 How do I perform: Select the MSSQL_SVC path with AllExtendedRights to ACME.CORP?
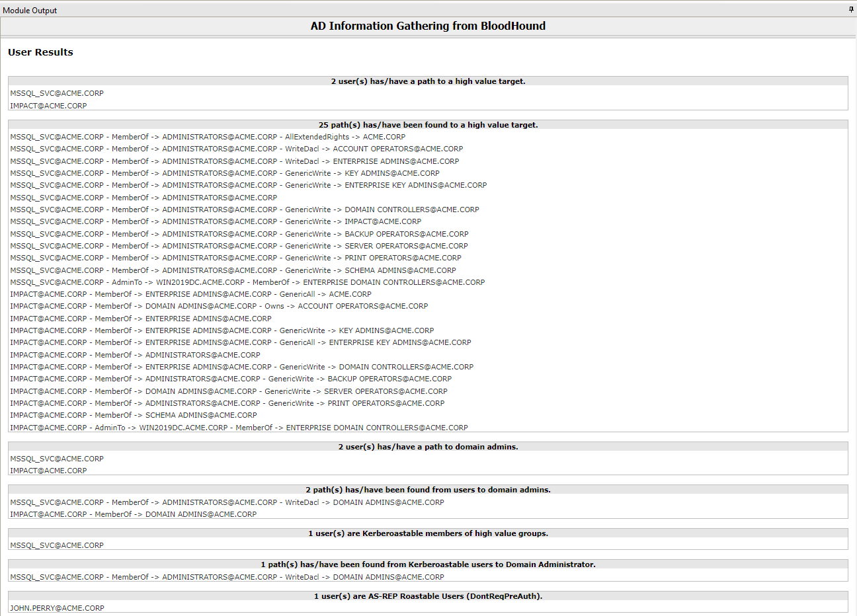click(208, 137)
